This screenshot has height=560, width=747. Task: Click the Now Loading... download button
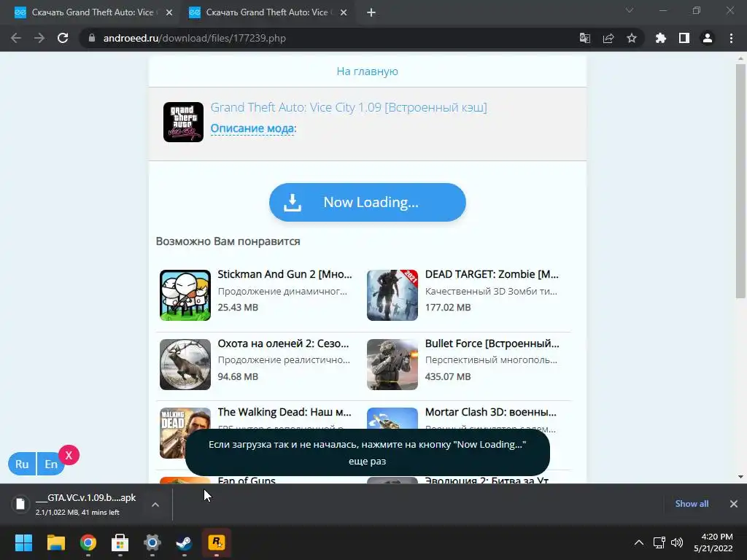point(368,203)
